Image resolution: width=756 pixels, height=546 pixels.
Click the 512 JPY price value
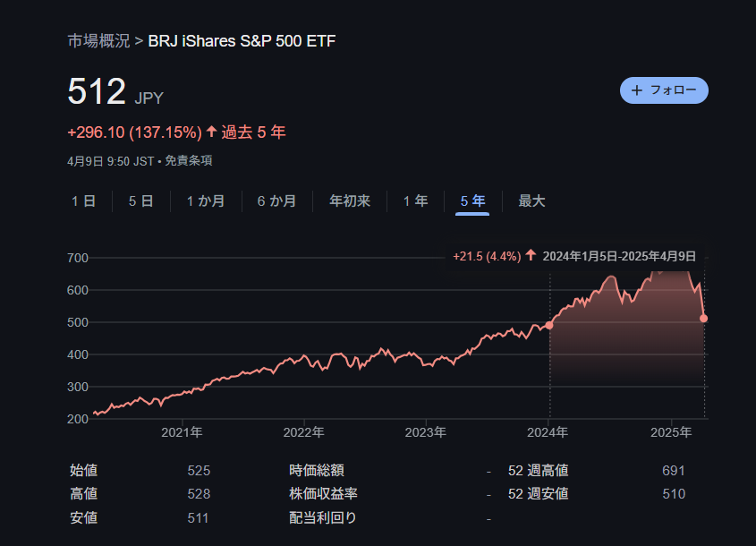97,92
